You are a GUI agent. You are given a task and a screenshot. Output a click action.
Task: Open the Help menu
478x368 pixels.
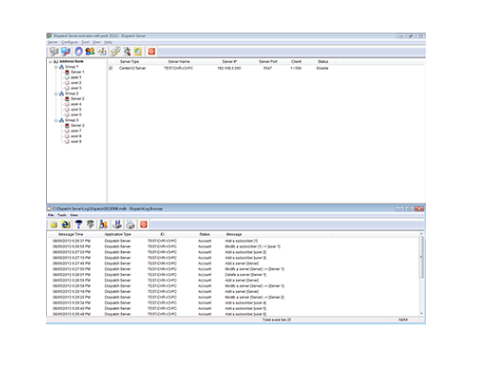(x=108, y=42)
